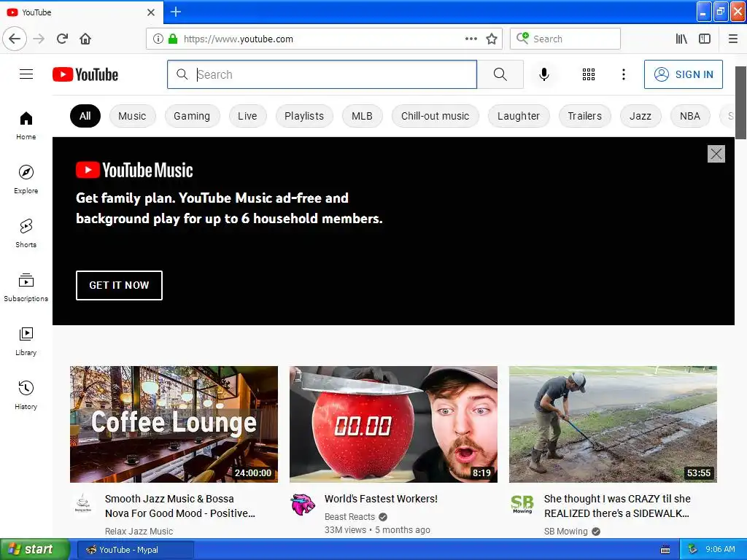
Task: Open the browser hamburger menu
Action: pos(732,39)
